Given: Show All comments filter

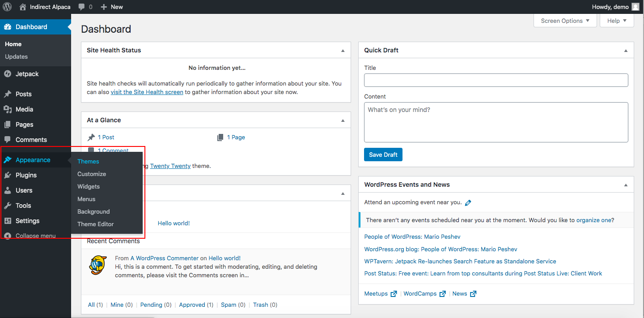Looking at the screenshot, I should 91,305.
